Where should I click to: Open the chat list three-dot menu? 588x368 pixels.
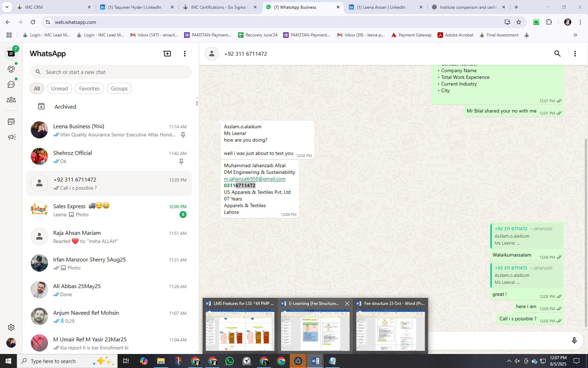click(185, 54)
